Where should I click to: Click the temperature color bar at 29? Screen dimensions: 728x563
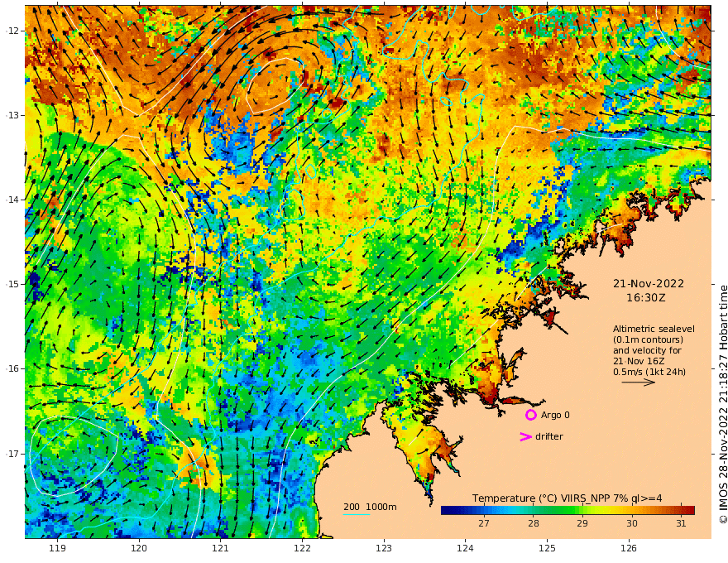(x=582, y=510)
